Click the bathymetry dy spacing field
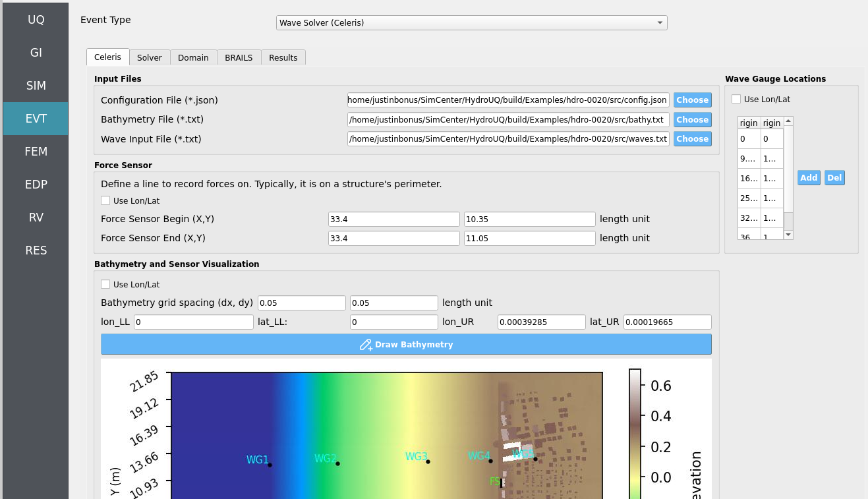The image size is (868, 499). click(394, 303)
